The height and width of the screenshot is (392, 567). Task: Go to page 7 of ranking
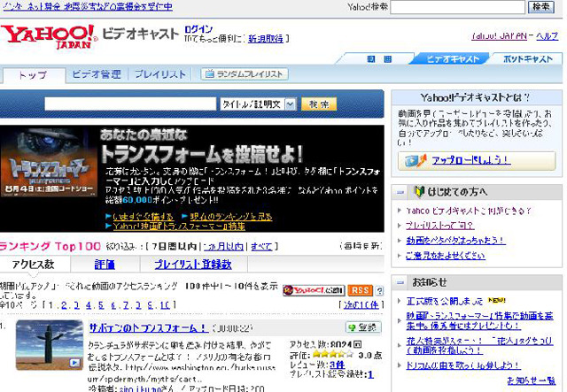(x=126, y=305)
